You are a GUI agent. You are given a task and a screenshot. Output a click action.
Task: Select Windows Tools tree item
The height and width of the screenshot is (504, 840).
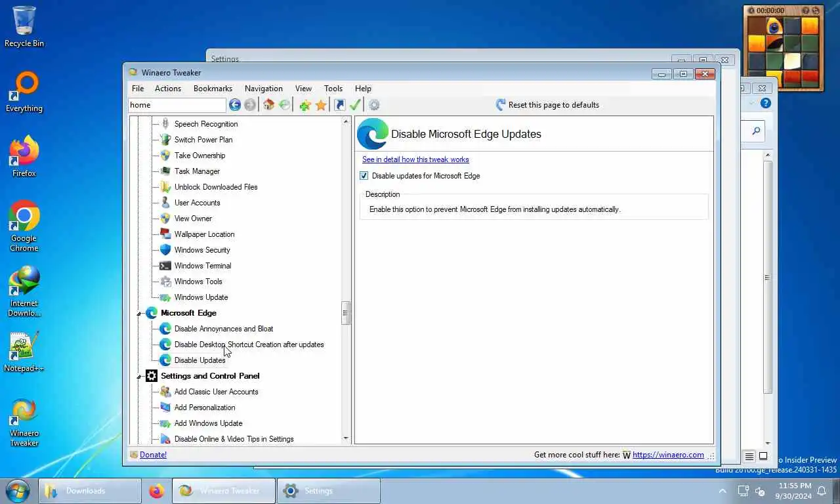[x=198, y=282]
